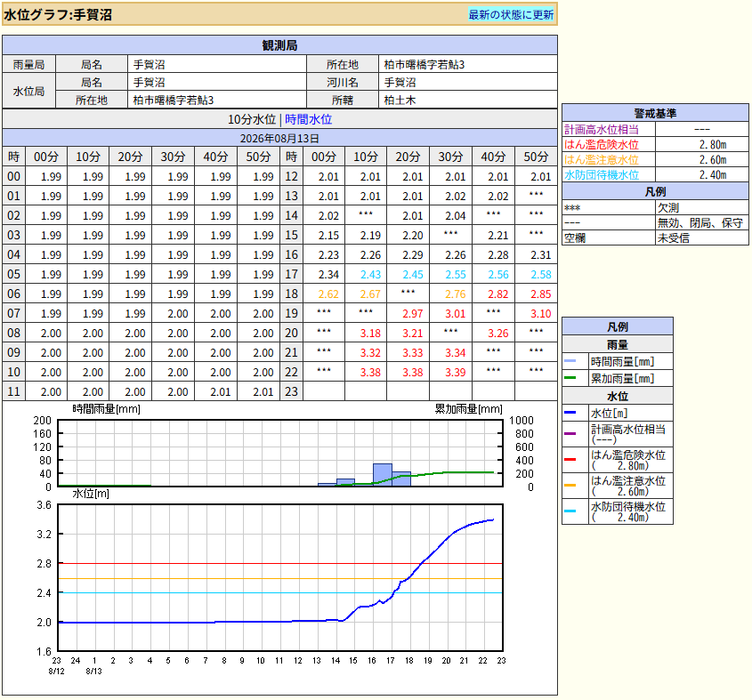The height and width of the screenshot is (700, 752).
Task: Click the 18時 40分 value 2.82
Action: (497, 294)
